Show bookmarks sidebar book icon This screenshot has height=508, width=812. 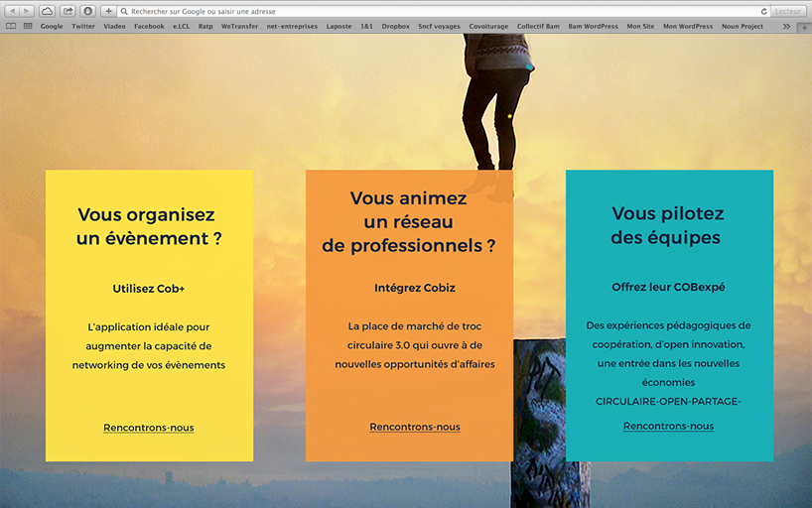click(x=11, y=26)
